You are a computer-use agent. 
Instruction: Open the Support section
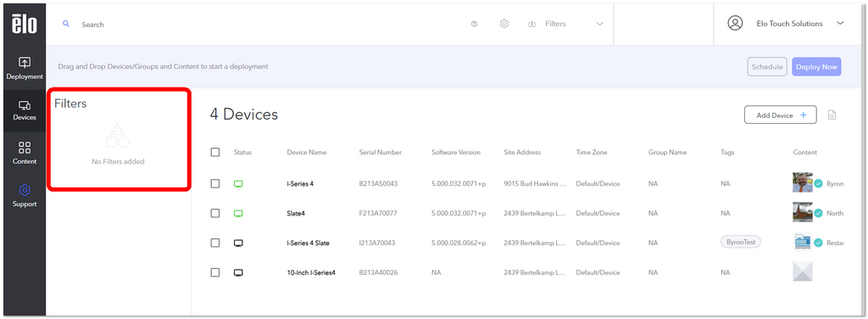(25, 196)
